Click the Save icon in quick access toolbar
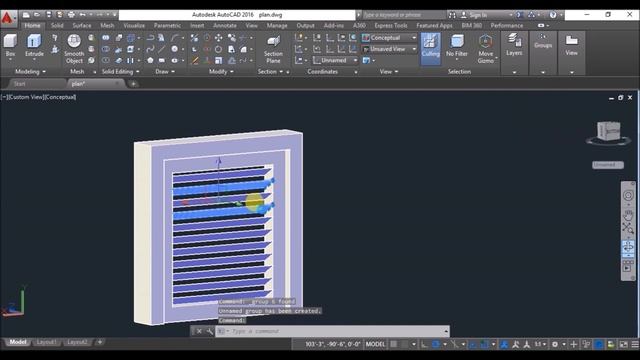 coord(49,15)
